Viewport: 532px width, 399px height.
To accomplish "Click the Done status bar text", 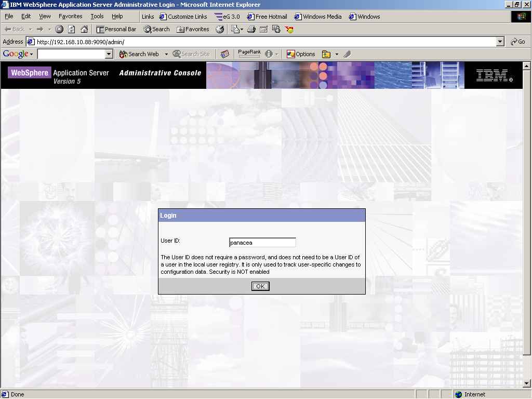I will 17,394.
